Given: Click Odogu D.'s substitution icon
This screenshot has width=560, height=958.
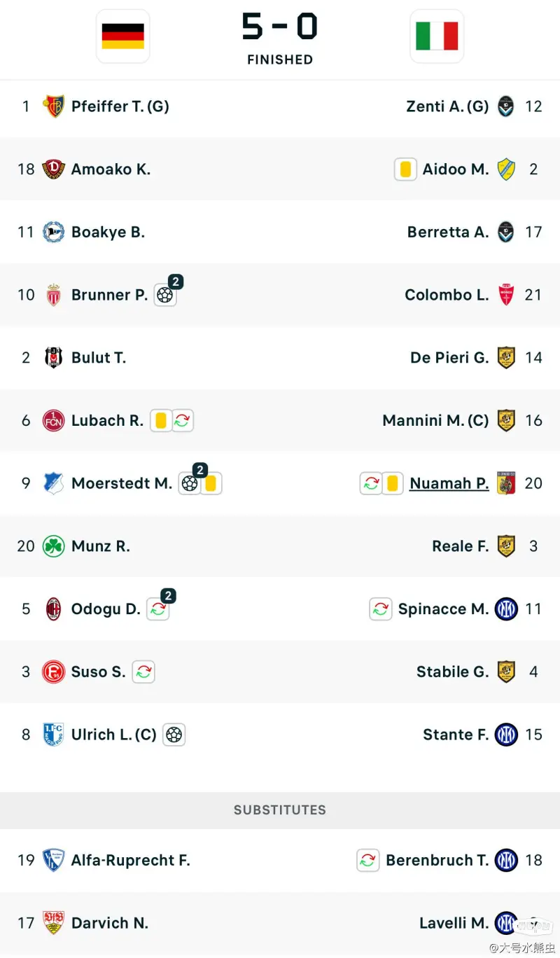Looking at the screenshot, I should [x=157, y=609].
